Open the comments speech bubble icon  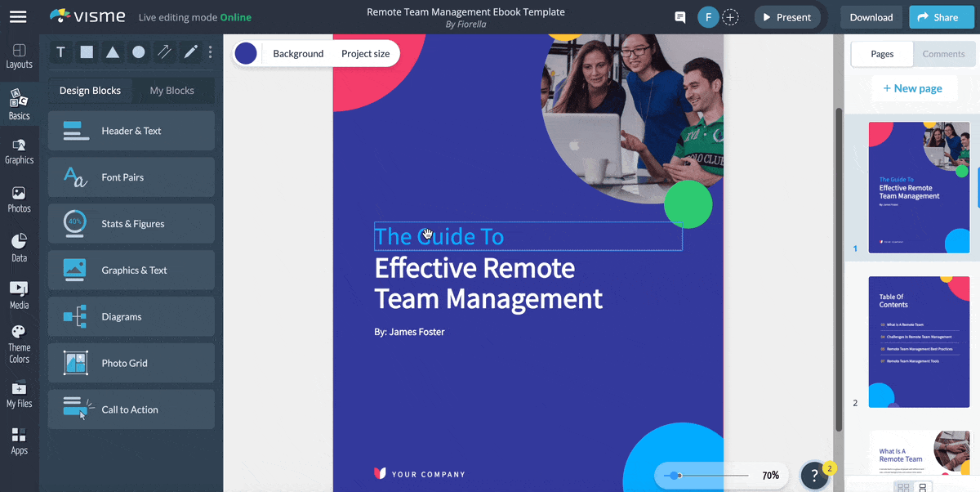679,17
